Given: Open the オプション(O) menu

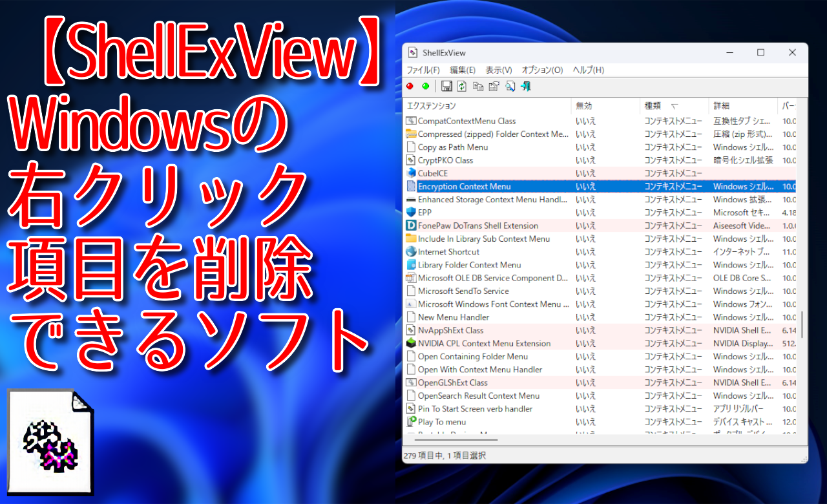Looking at the screenshot, I should pos(542,70).
